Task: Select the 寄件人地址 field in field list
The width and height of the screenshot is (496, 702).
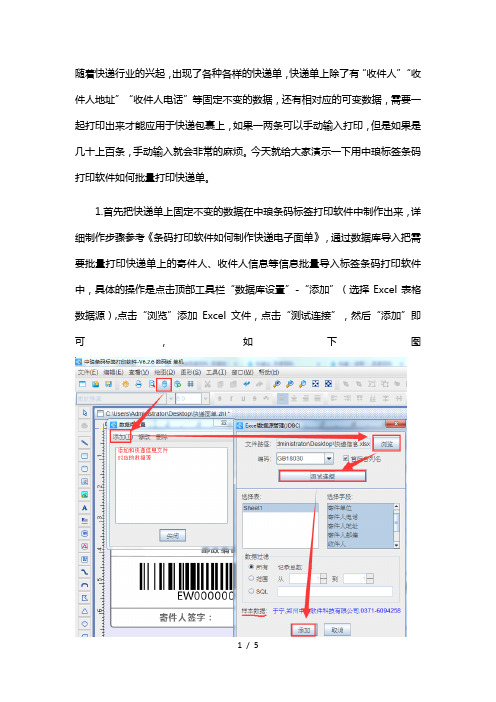Action: coord(360,526)
